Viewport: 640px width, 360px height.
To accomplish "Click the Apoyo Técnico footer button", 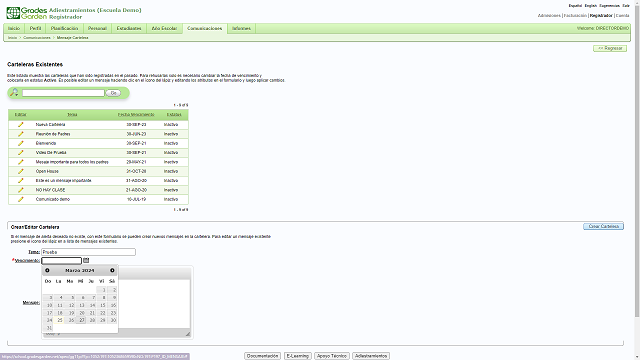I will 332,356.
